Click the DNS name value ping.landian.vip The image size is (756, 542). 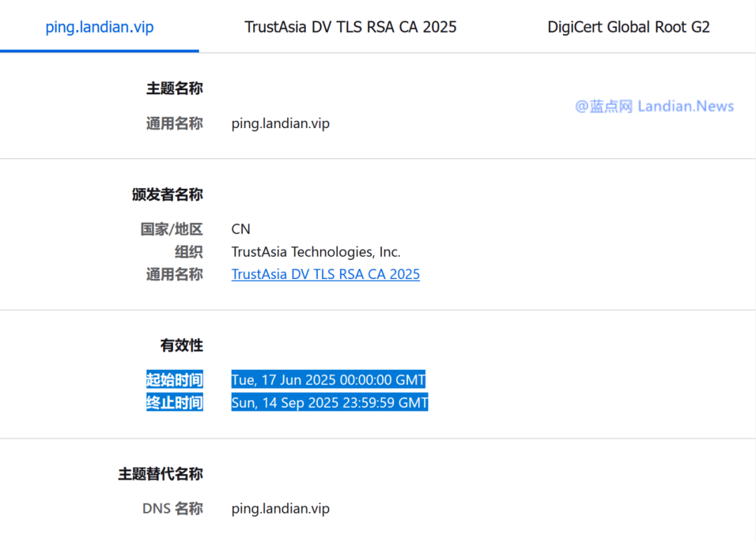280,508
